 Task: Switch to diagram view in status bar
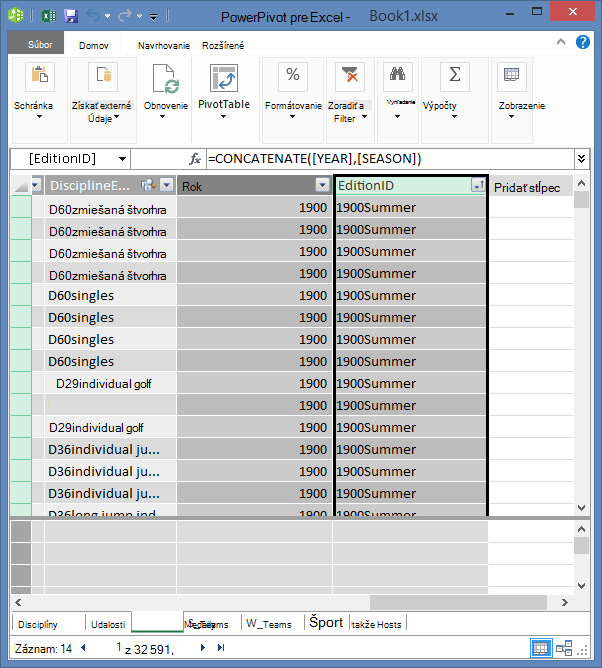[x=564, y=648]
